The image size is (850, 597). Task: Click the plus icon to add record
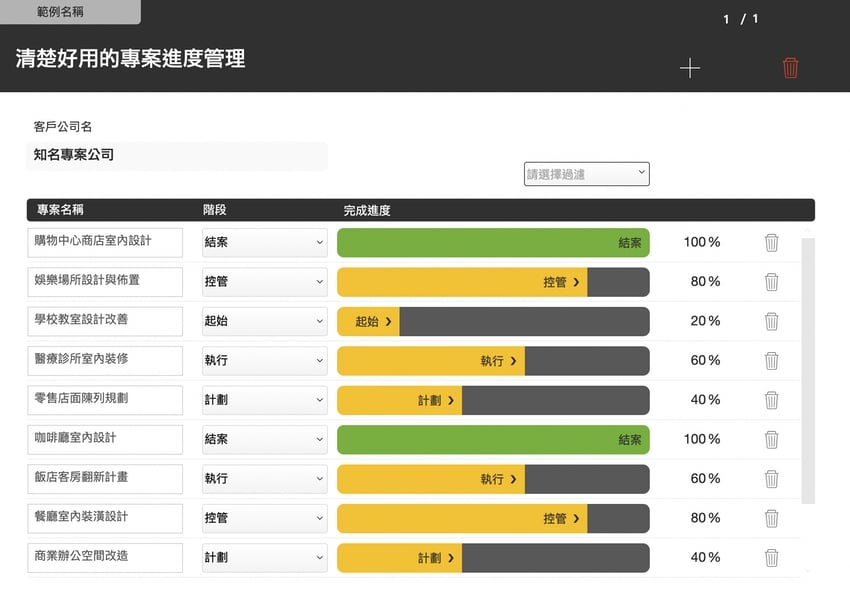point(690,68)
